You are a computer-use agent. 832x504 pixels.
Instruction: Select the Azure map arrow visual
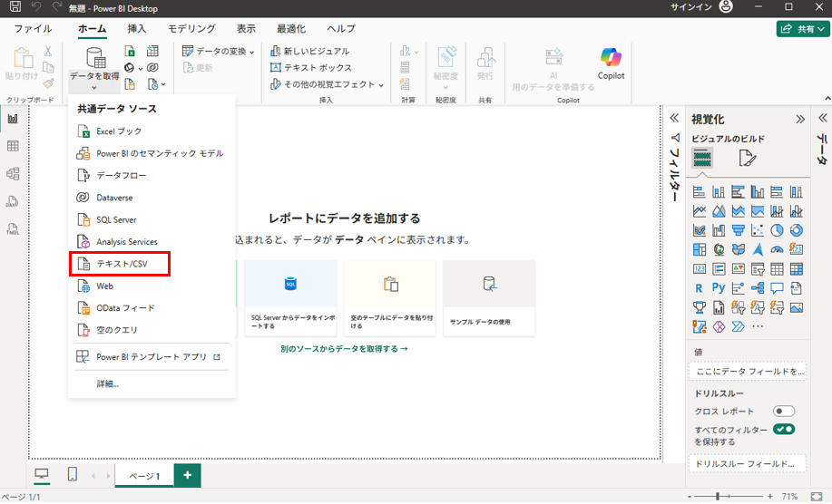(x=758, y=249)
